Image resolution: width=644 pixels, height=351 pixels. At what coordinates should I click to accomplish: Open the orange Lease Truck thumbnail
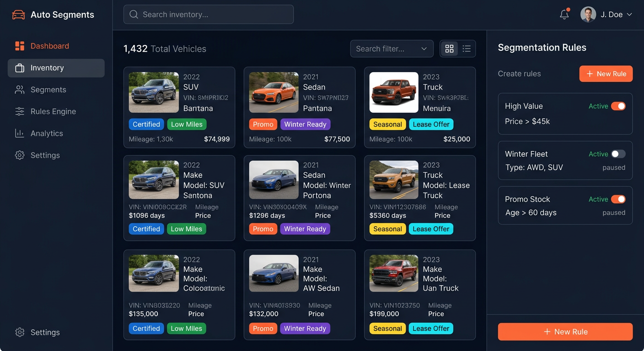pos(394,180)
